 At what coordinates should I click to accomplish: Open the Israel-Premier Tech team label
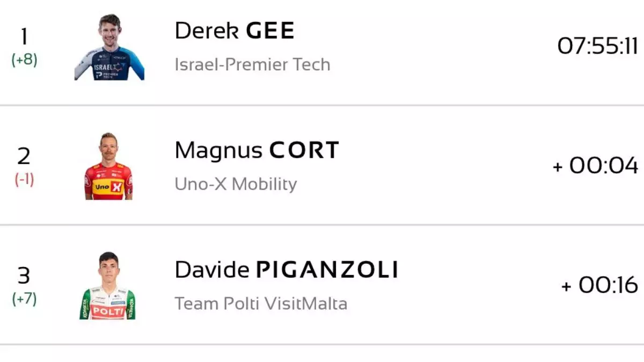[x=252, y=65]
